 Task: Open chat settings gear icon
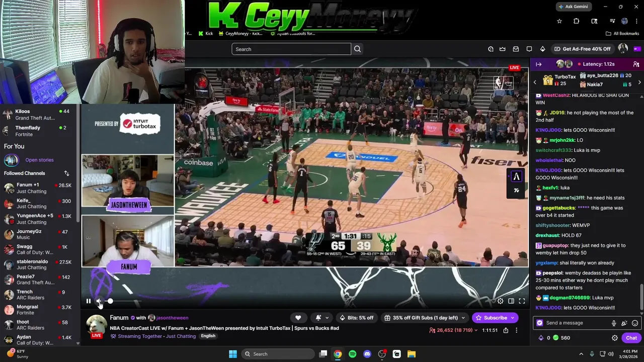[x=615, y=338]
